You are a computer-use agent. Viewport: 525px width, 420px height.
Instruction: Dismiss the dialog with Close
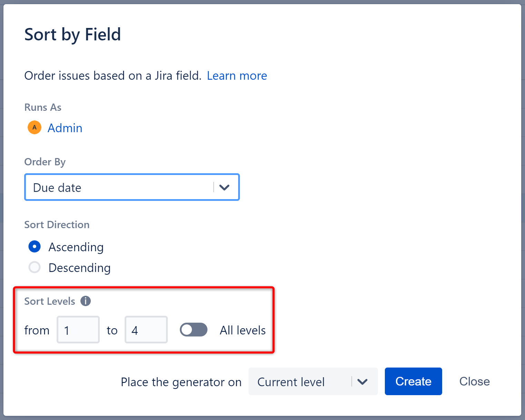[x=474, y=381]
